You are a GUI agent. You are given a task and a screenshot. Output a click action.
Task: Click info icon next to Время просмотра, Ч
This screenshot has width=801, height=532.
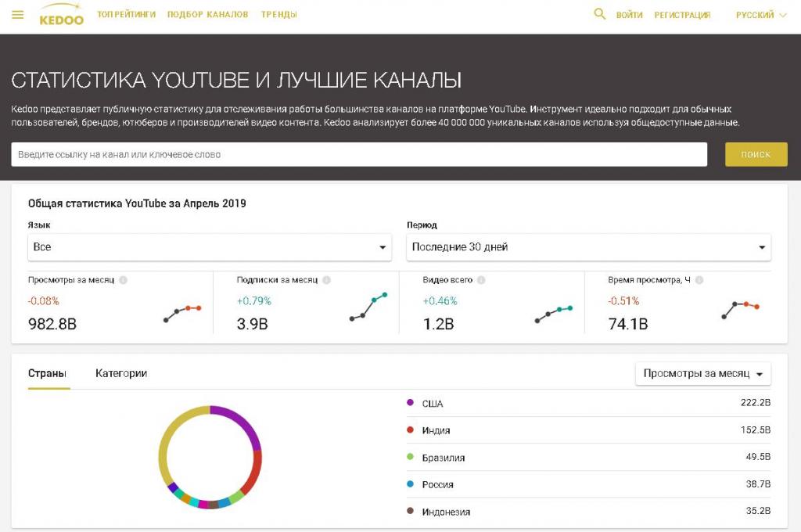point(699,280)
